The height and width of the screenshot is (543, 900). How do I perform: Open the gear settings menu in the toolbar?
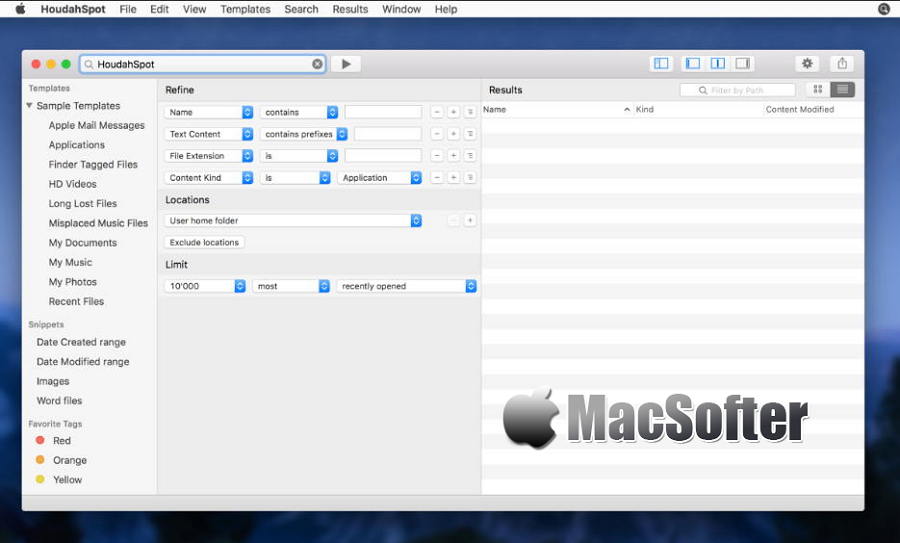pos(807,64)
